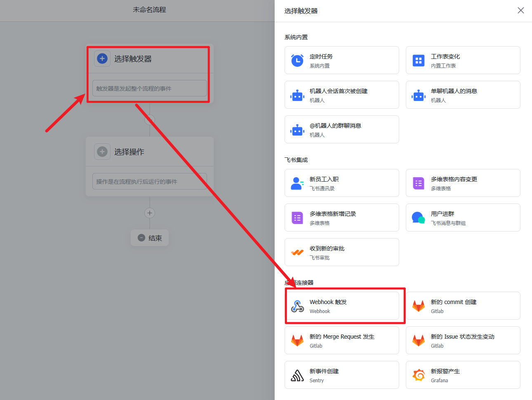Click the 触发器是发起整个流程的事件 field
This screenshot has width=532, height=400.
point(150,88)
